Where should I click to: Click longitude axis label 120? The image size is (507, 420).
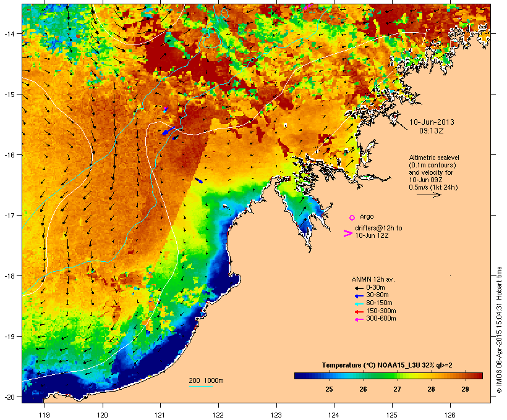103,415
